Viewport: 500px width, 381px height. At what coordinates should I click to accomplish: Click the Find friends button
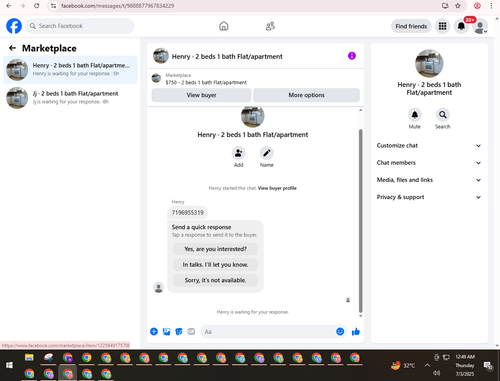point(411,26)
